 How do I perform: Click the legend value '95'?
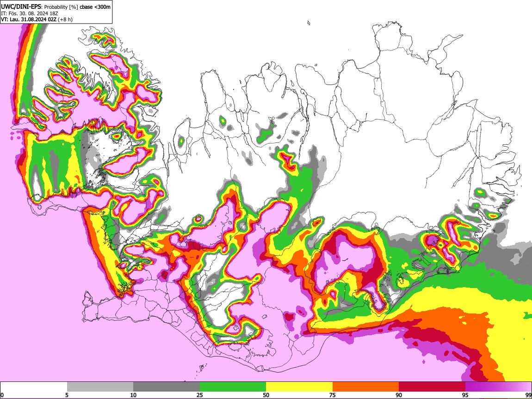click(465, 395)
